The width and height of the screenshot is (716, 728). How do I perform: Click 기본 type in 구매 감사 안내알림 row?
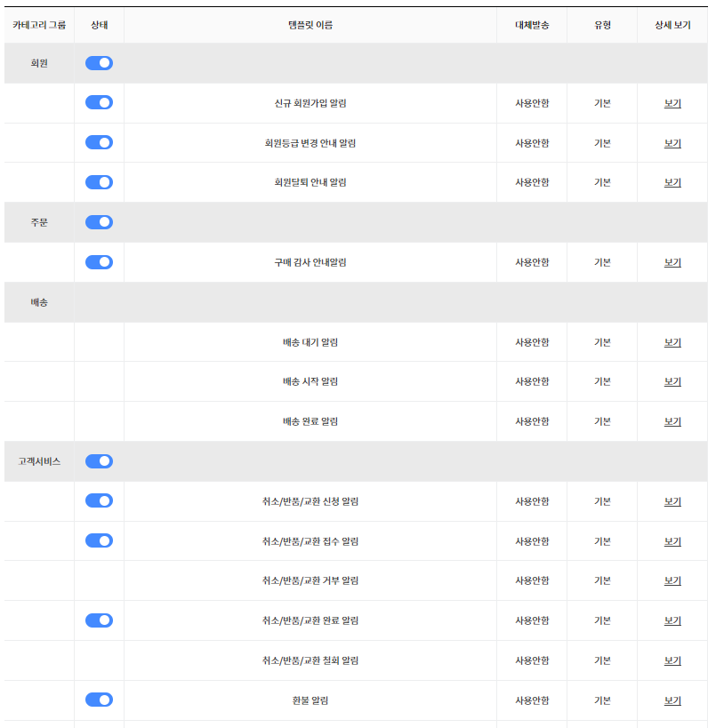point(602,262)
